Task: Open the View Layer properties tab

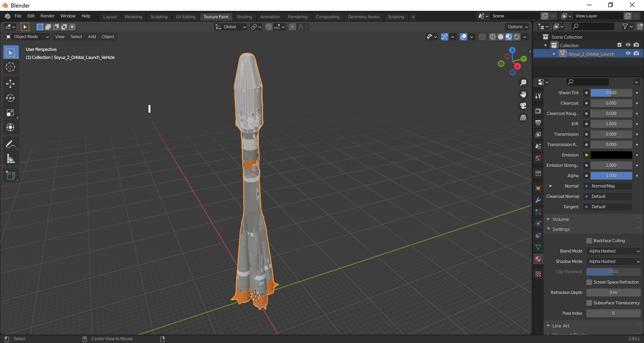Action: pyautogui.click(x=538, y=134)
